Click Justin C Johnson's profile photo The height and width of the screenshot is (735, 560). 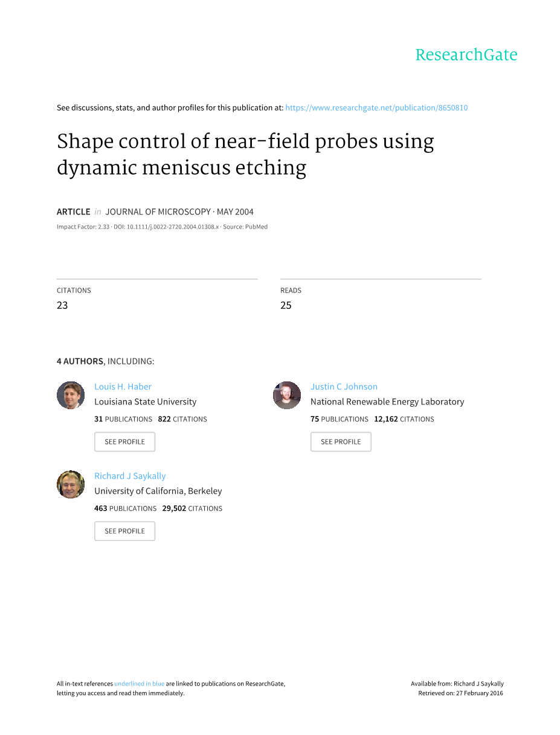(x=287, y=395)
